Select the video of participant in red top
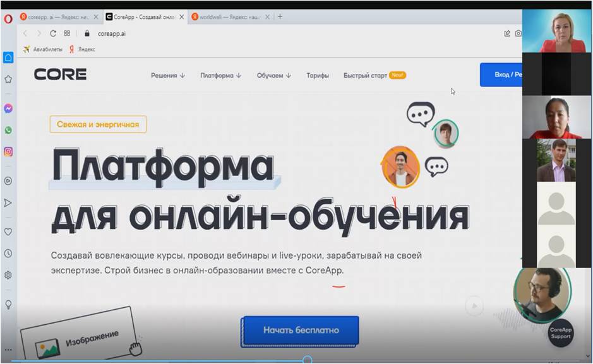The height and width of the screenshot is (364, 593). tap(557, 117)
